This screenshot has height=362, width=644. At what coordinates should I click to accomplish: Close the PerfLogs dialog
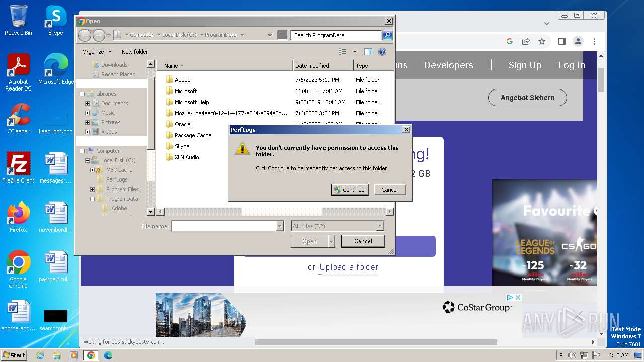(406, 130)
